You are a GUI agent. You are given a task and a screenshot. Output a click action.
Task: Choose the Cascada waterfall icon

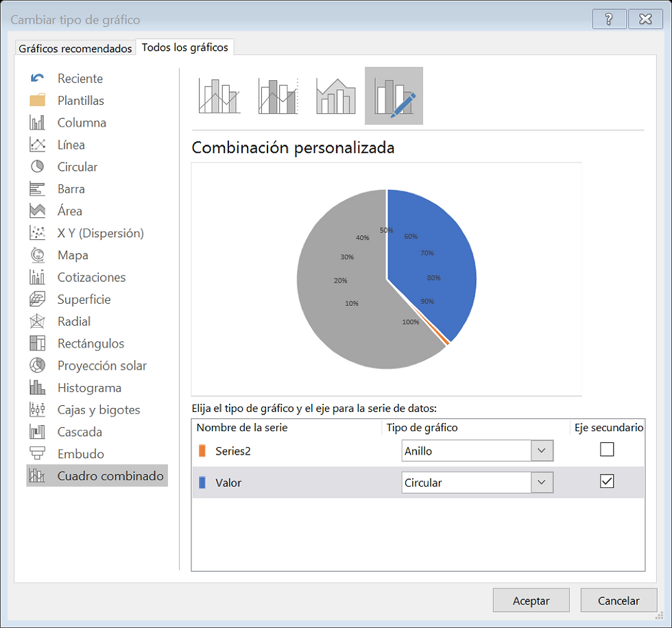point(37,431)
